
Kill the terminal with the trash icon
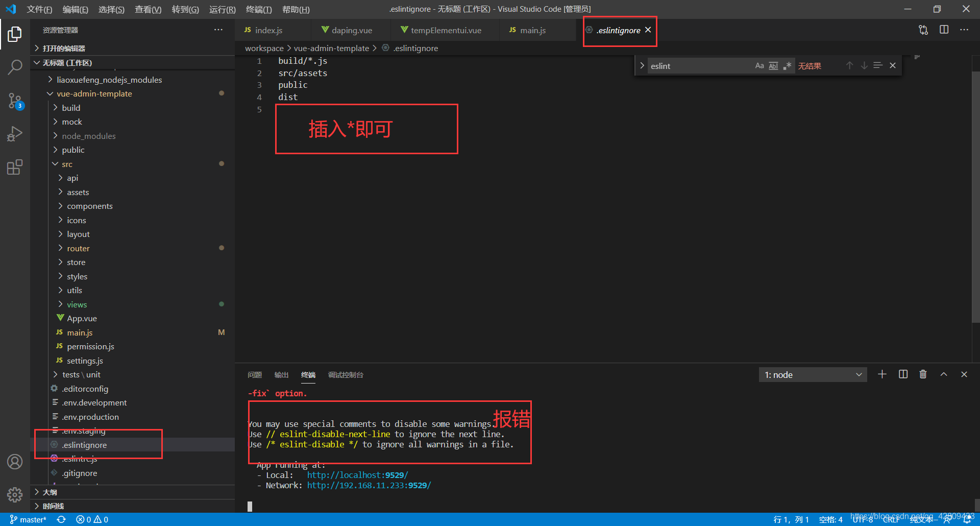click(923, 374)
